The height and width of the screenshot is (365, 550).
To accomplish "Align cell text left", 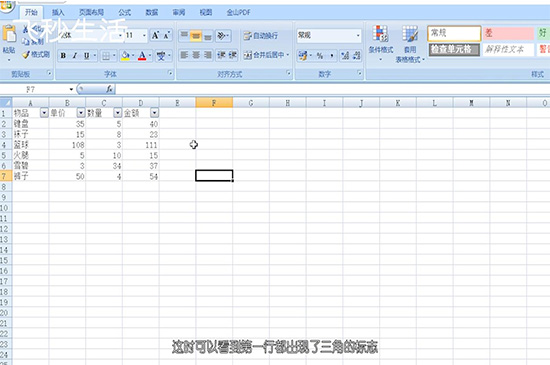I will [184, 55].
